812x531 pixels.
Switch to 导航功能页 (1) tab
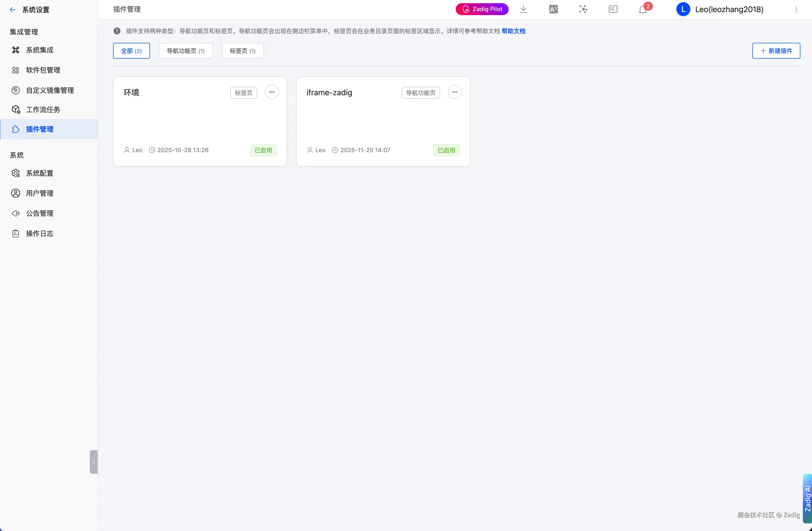click(186, 51)
